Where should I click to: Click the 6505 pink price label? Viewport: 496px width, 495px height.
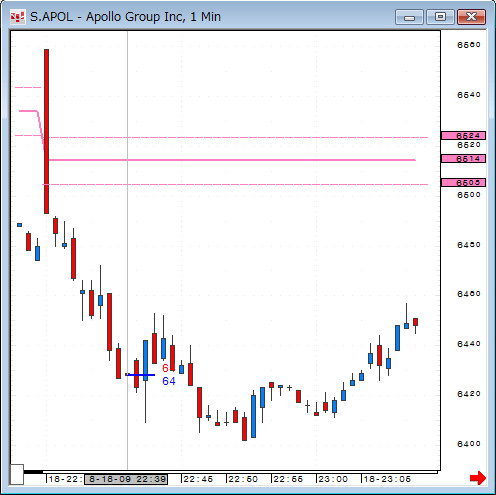coord(463,183)
